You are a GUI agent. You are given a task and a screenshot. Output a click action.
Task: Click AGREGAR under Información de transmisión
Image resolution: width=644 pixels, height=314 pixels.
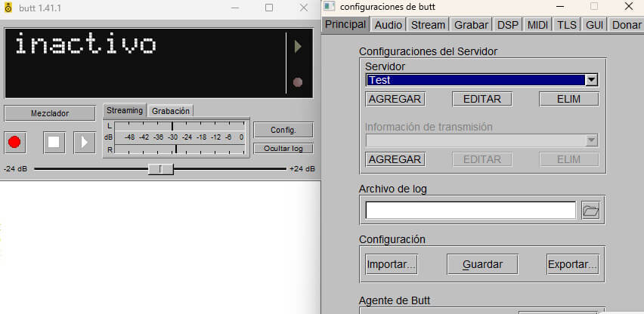click(395, 159)
